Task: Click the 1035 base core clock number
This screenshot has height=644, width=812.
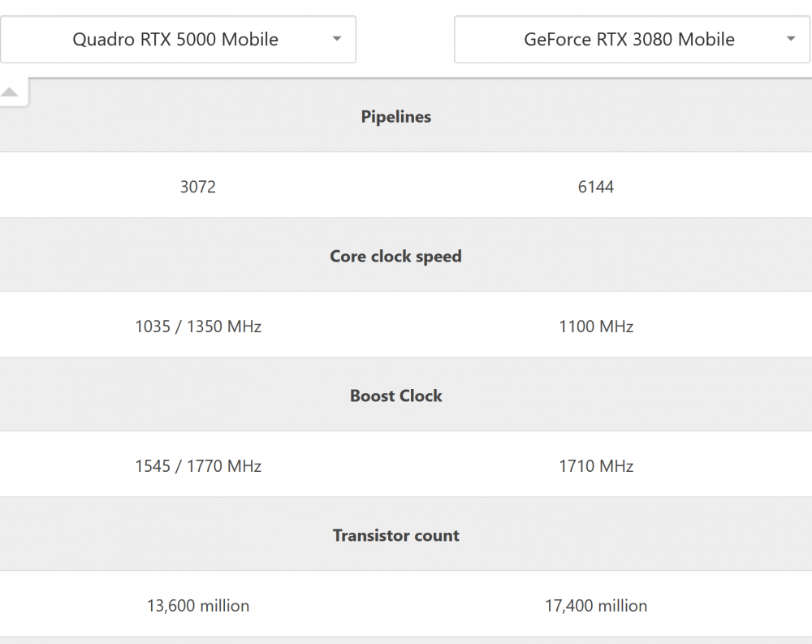Action: coord(153,326)
